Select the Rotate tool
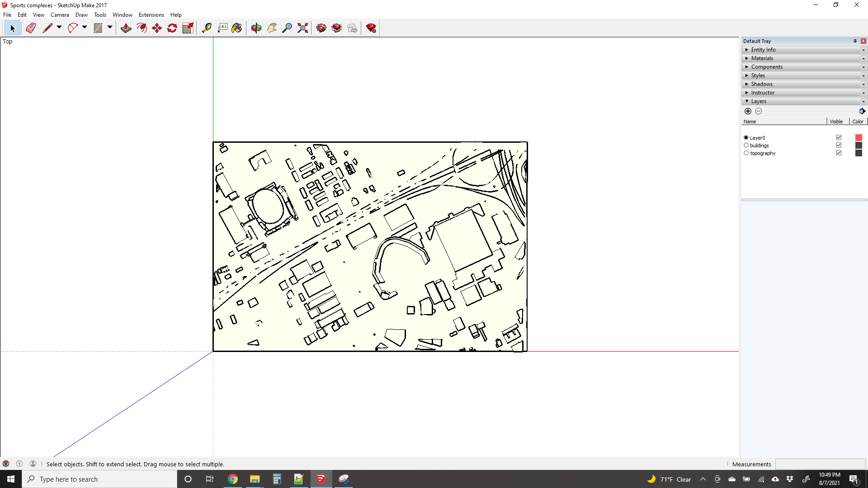The height and width of the screenshot is (488, 868). click(x=172, y=28)
